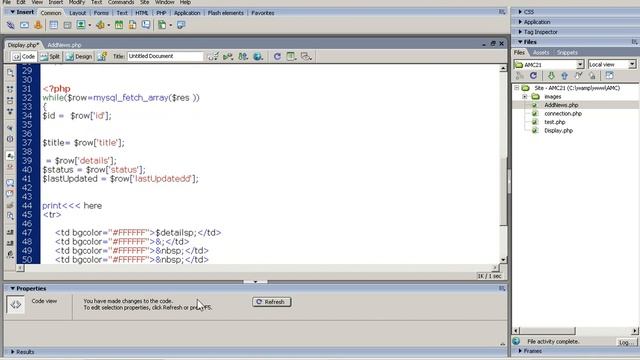The height and width of the screenshot is (360, 640).
Task: Click the Refresh button in Properties
Action: [271, 302]
